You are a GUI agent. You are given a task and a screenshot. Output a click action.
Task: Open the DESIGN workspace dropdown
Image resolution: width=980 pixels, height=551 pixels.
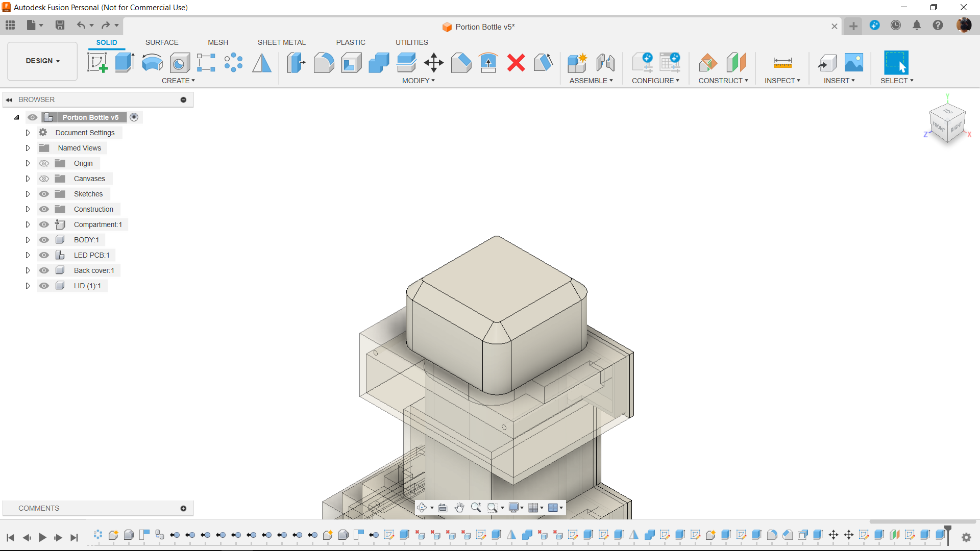click(43, 61)
